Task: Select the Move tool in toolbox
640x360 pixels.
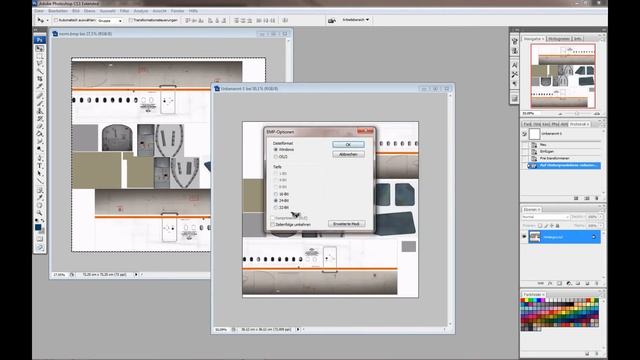Action: click(40, 49)
